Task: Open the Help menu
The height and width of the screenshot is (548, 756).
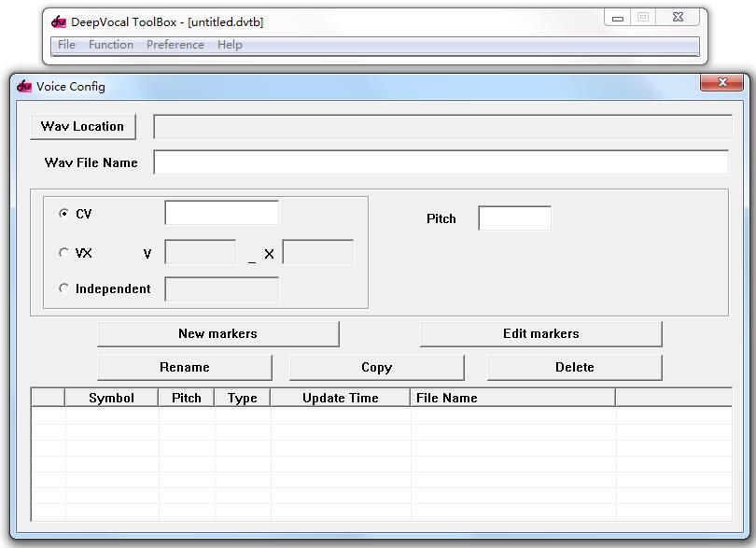Action: click(230, 45)
